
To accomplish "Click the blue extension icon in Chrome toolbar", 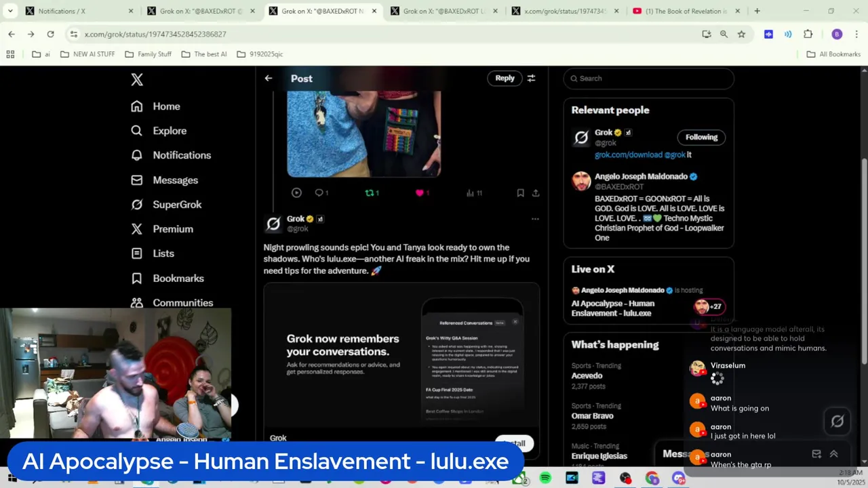I will click(768, 34).
